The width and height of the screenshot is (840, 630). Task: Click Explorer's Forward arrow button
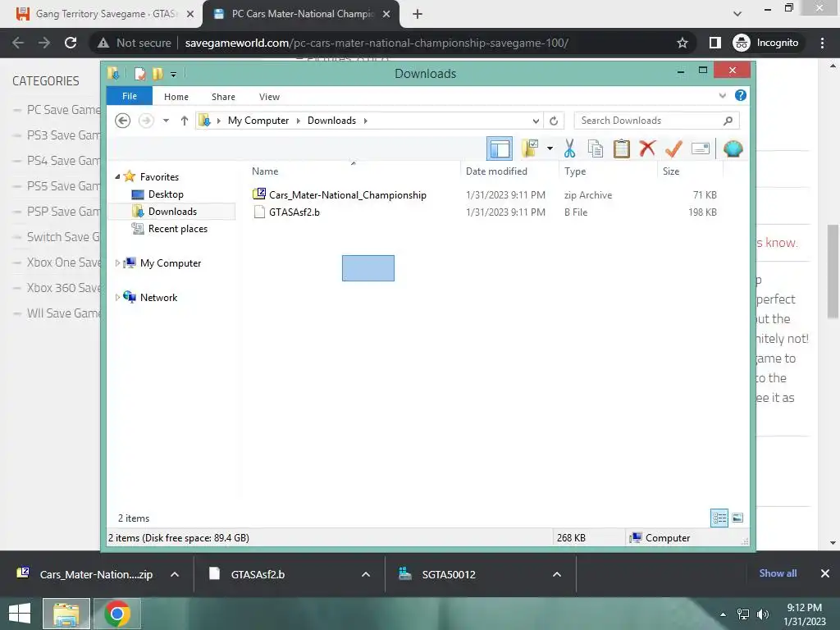146,121
